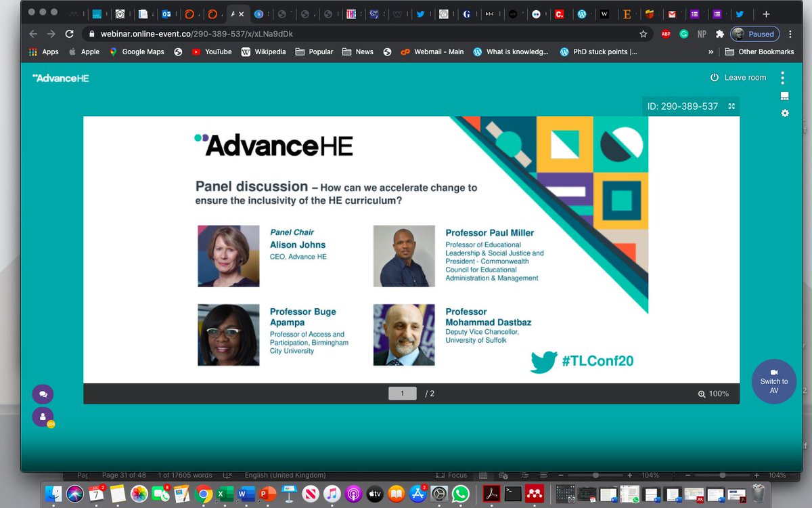812x508 pixels.
Task: Expand the Other Bookmarks folder
Action: tap(759, 51)
